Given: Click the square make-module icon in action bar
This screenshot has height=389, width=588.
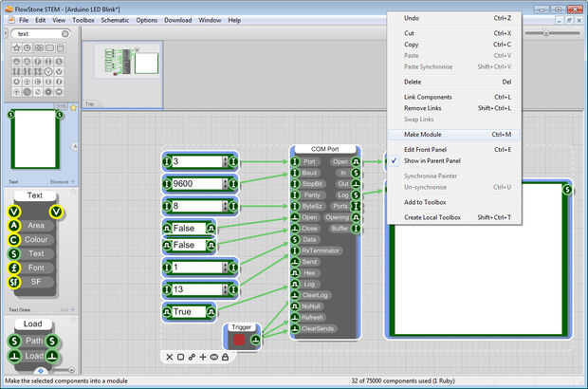Looking at the screenshot, I should [180, 357].
